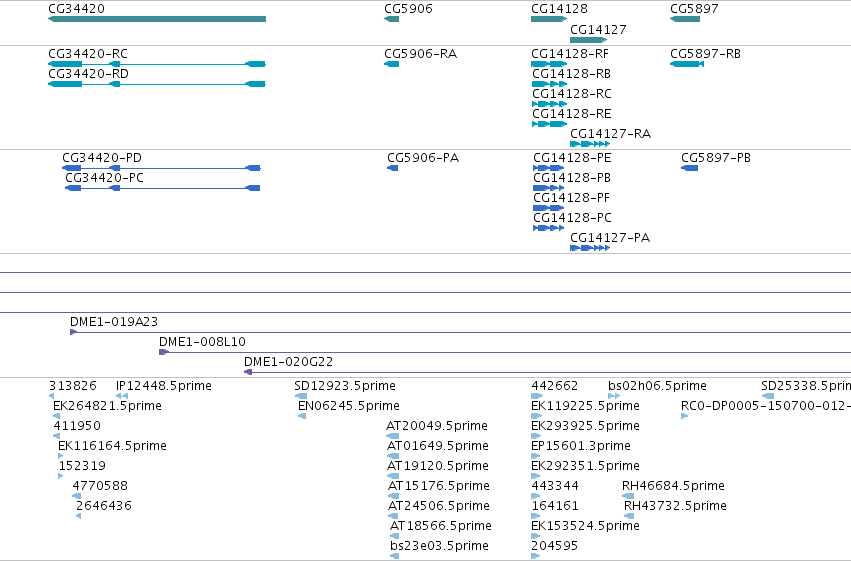
Task: Click EST RH43732.5prime
Action: coord(675,506)
